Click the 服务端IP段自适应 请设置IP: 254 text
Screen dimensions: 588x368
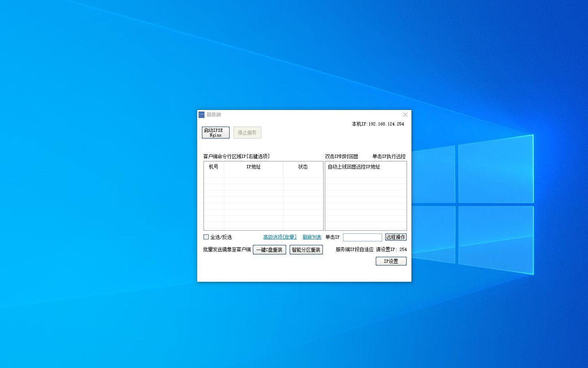pos(371,249)
